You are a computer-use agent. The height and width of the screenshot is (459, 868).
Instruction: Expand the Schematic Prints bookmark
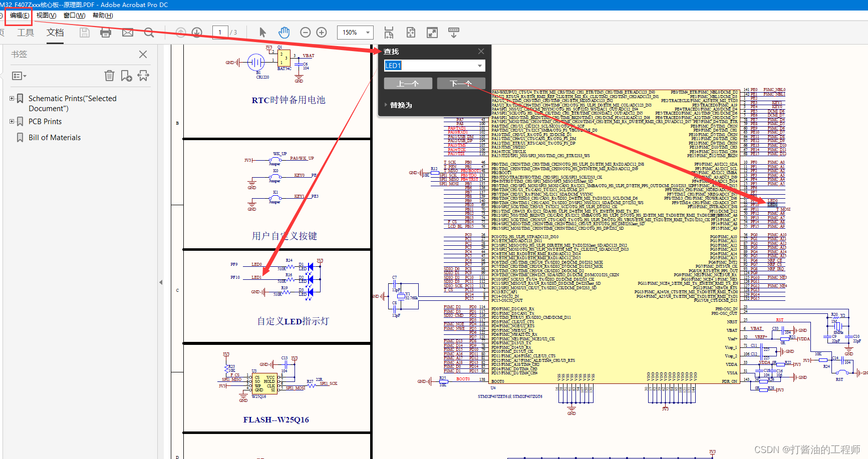pos(12,99)
